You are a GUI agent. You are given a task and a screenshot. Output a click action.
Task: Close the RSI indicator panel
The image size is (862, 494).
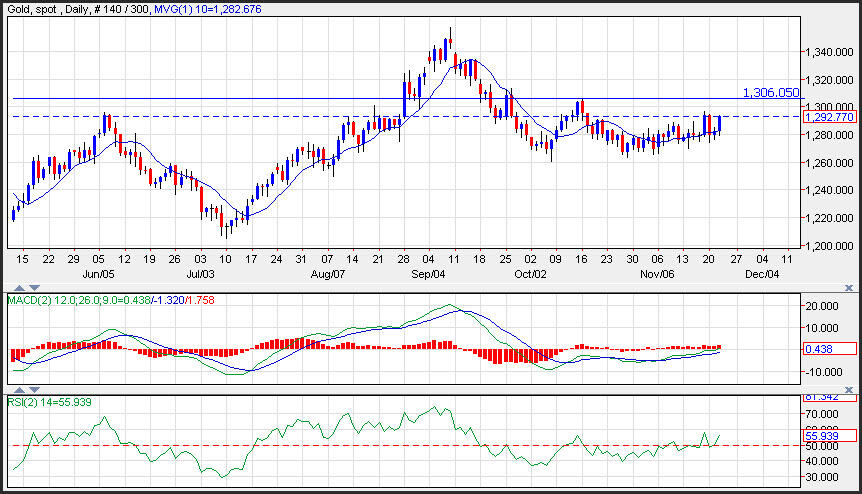pyautogui.click(x=851, y=389)
